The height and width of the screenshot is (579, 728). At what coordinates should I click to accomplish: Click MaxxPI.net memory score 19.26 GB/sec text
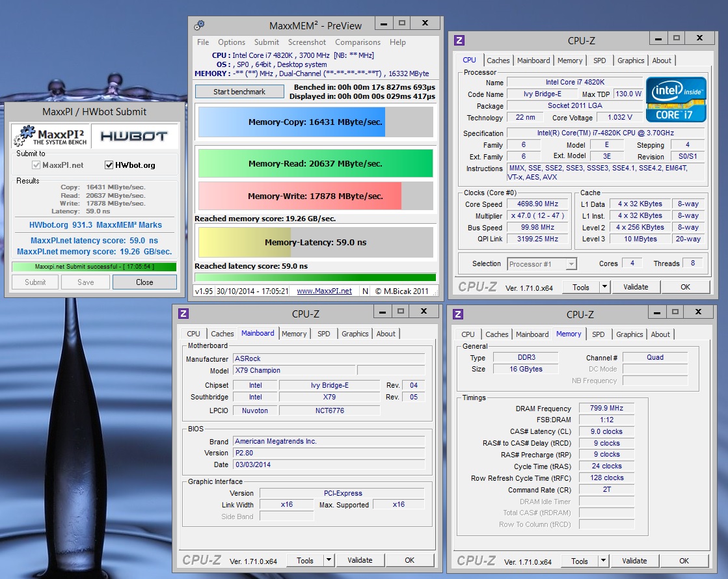94,252
